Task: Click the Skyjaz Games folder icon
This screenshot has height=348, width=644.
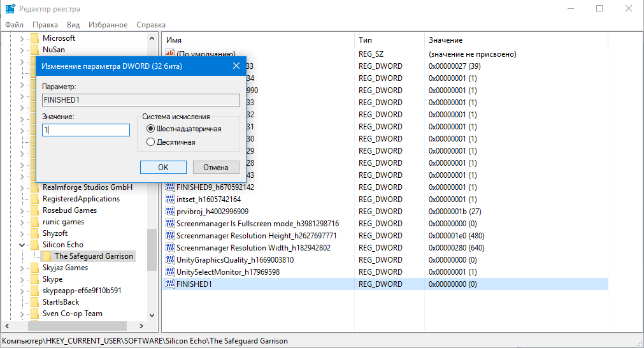Action: click(x=35, y=268)
